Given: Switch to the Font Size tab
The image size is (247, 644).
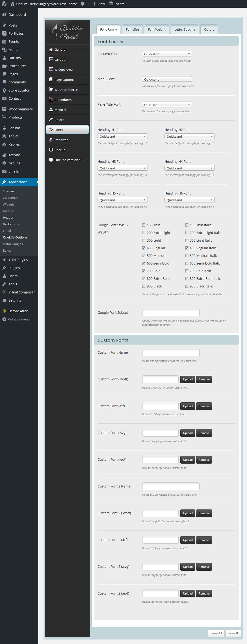Looking at the screenshot, I should 132,29.
